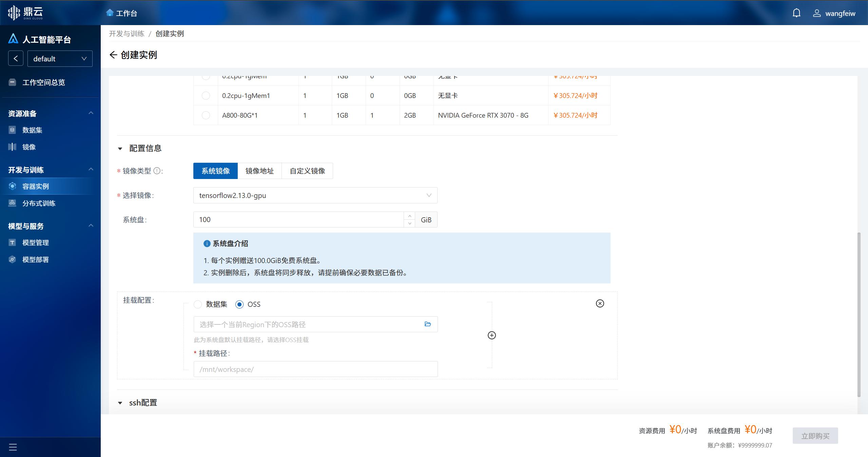Click the 系统盘 size input field
This screenshot has height=457, width=868.
tap(298, 220)
